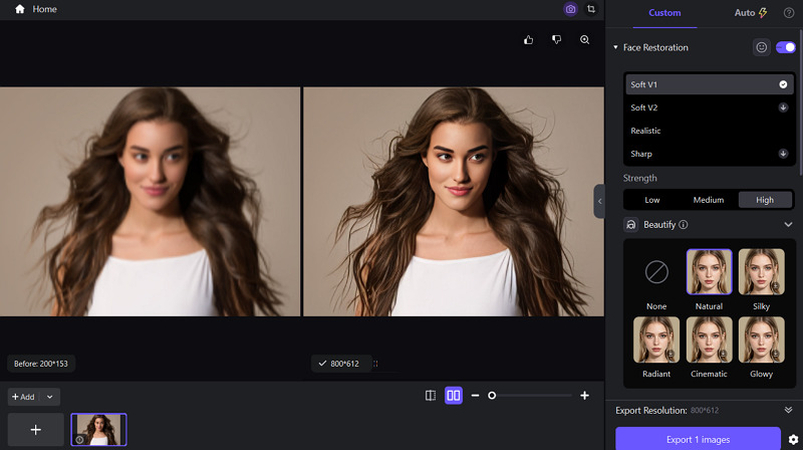Select the Realistic model
Image resolution: width=803 pixels, height=450 pixels.
tap(709, 131)
